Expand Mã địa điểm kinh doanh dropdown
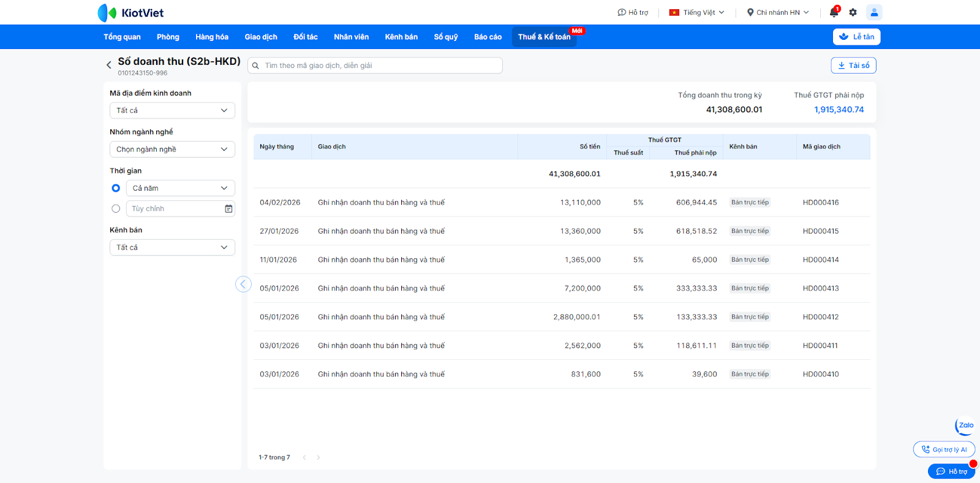 point(172,110)
